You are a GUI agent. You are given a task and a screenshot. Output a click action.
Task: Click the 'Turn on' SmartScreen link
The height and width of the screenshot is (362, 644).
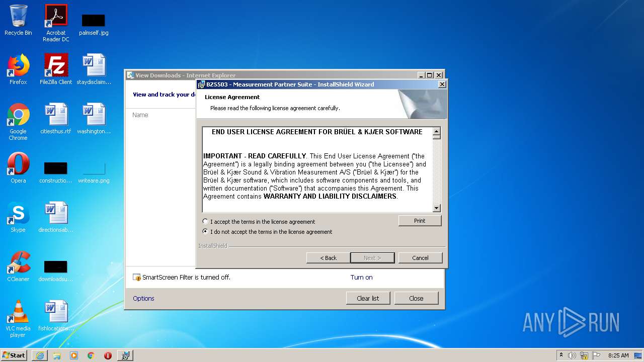coord(361,277)
